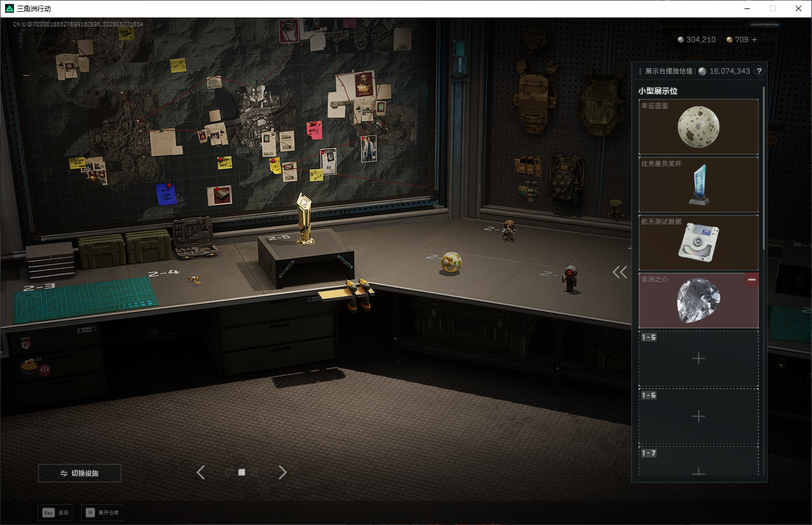Click the 三角洲行动 app icon in title bar

(9, 8)
